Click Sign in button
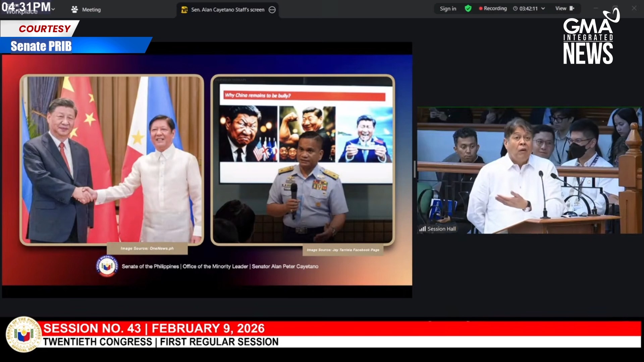Image resolution: width=644 pixels, height=362 pixels. point(448,9)
